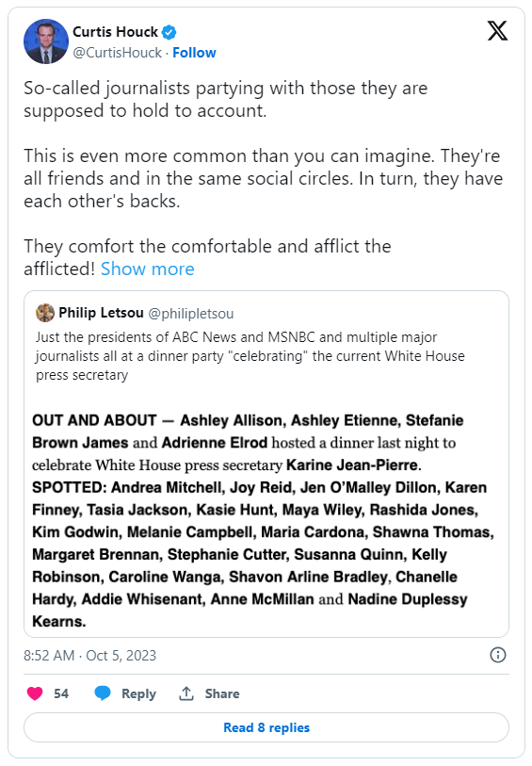Image resolution: width=532 pixels, height=766 pixels.
Task: Open Philip Letsou's small avatar
Action: click(x=45, y=313)
